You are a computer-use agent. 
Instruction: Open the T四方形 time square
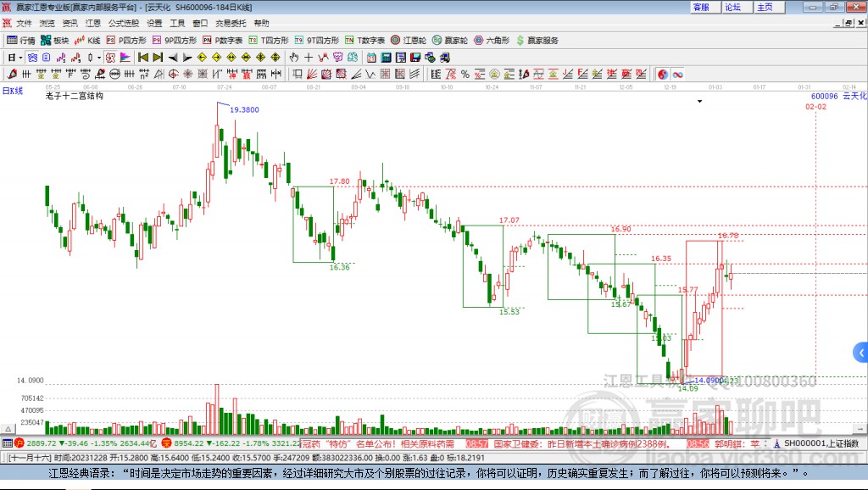click(269, 41)
